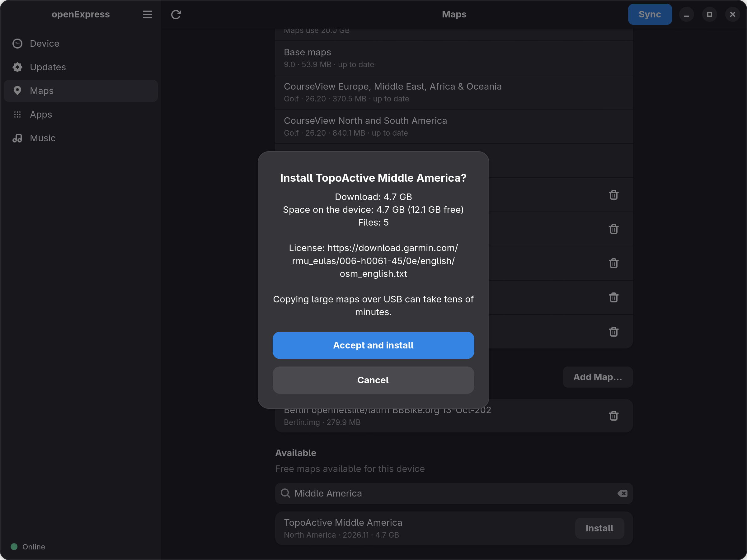Image resolution: width=747 pixels, height=560 pixels.
Task: Open the Updates section
Action: [x=81, y=67]
